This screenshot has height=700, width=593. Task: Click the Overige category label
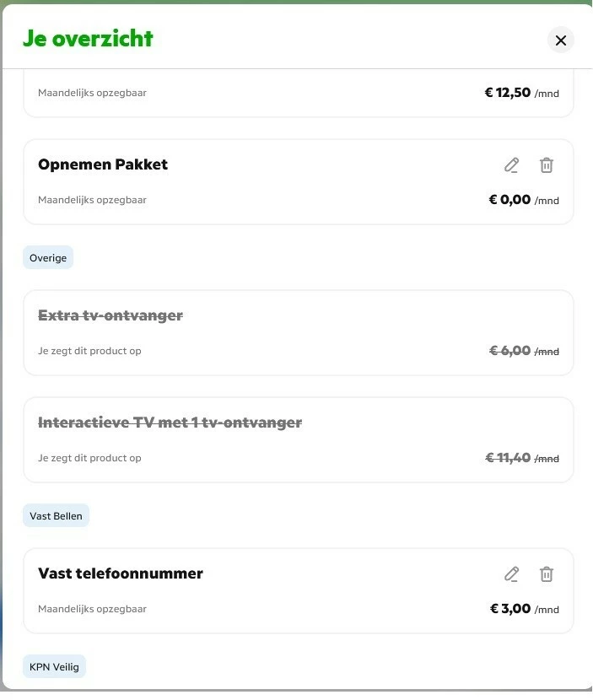(48, 258)
